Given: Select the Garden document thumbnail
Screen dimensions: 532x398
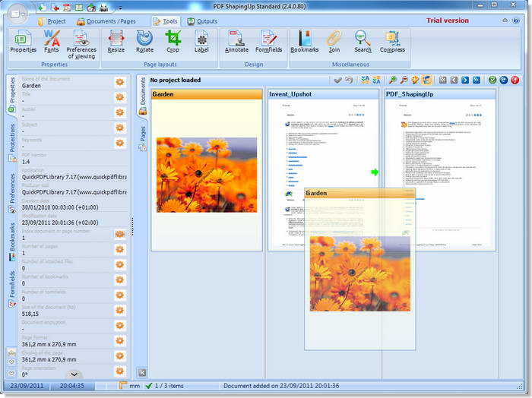Looking at the screenshot, I should click(x=207, y=170).
